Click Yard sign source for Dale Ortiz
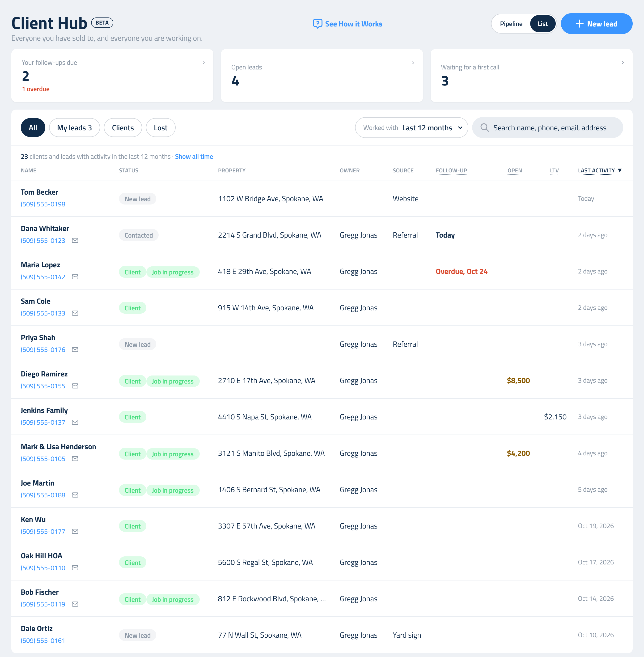 point(407,635)
